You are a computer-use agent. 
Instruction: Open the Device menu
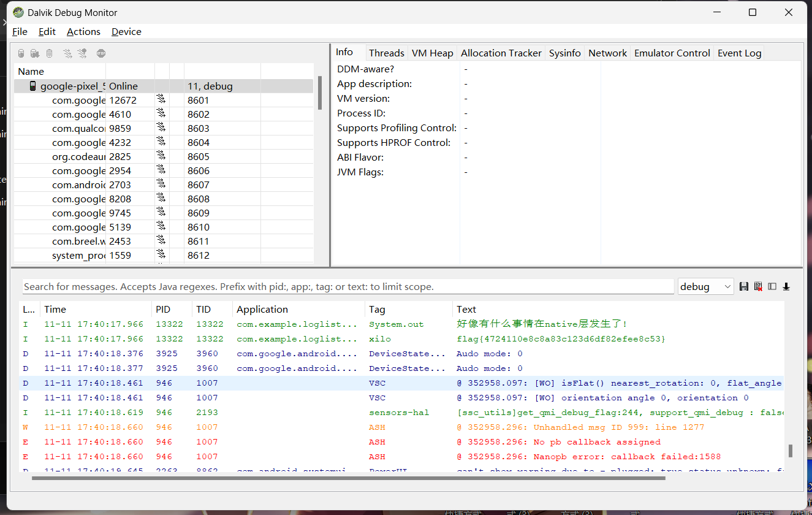(126, 32)
